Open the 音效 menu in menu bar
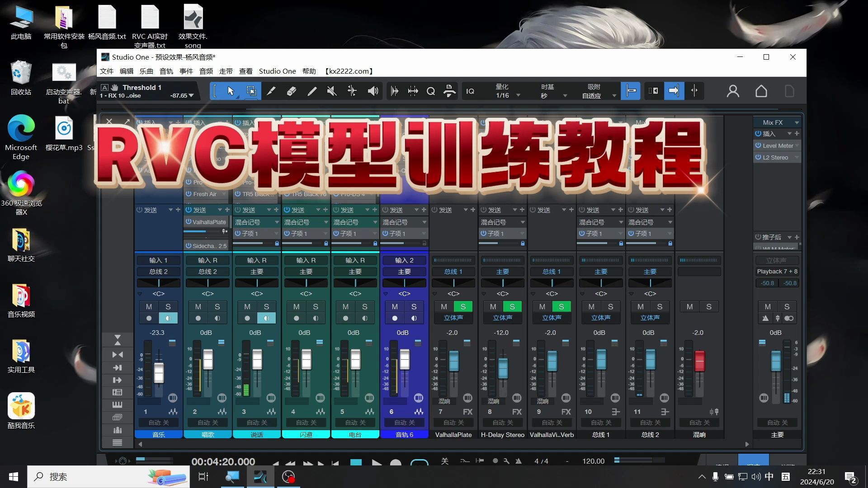This screenshot has height=488, width=868. pyautogui.click(x=206, y=71)
